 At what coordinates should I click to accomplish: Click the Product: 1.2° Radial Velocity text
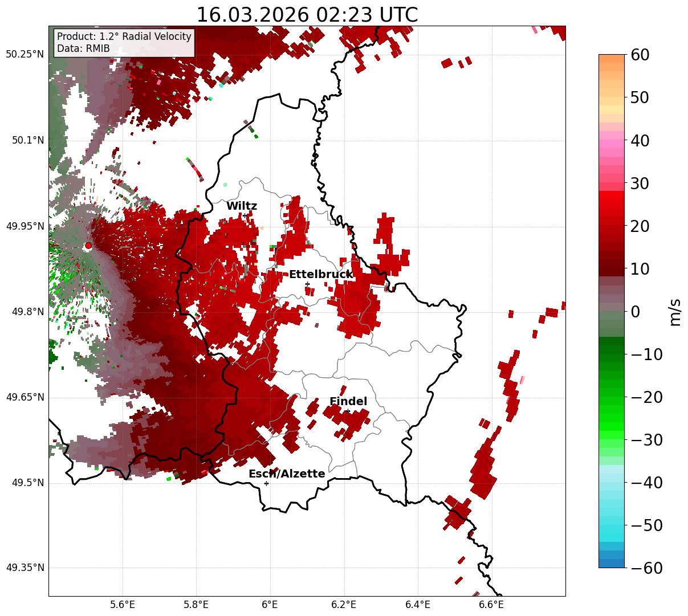click(x=124, y=36)
